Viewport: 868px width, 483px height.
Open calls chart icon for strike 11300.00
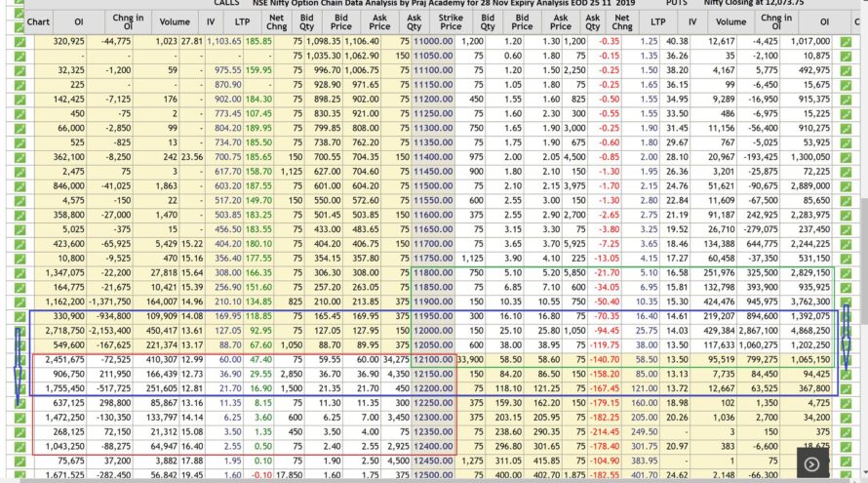pos(20,128)
